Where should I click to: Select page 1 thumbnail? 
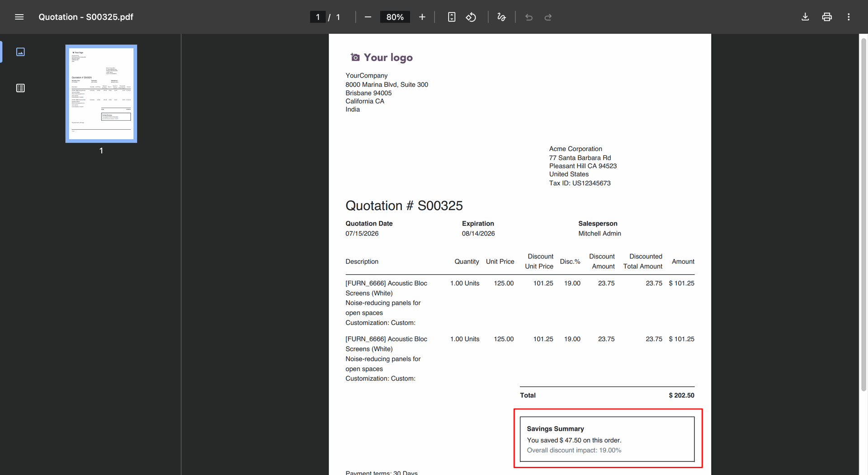101,94
